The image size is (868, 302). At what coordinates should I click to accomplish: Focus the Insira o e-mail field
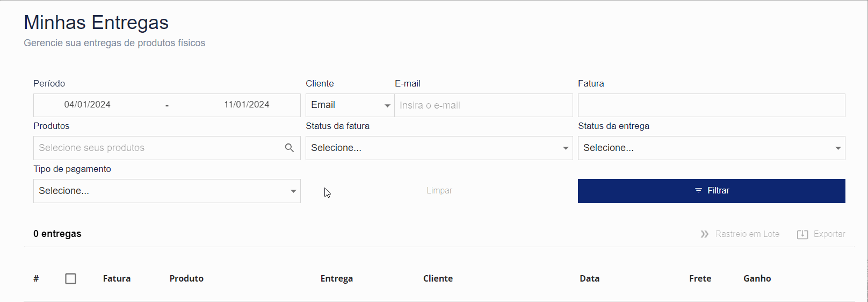(484, 105)
